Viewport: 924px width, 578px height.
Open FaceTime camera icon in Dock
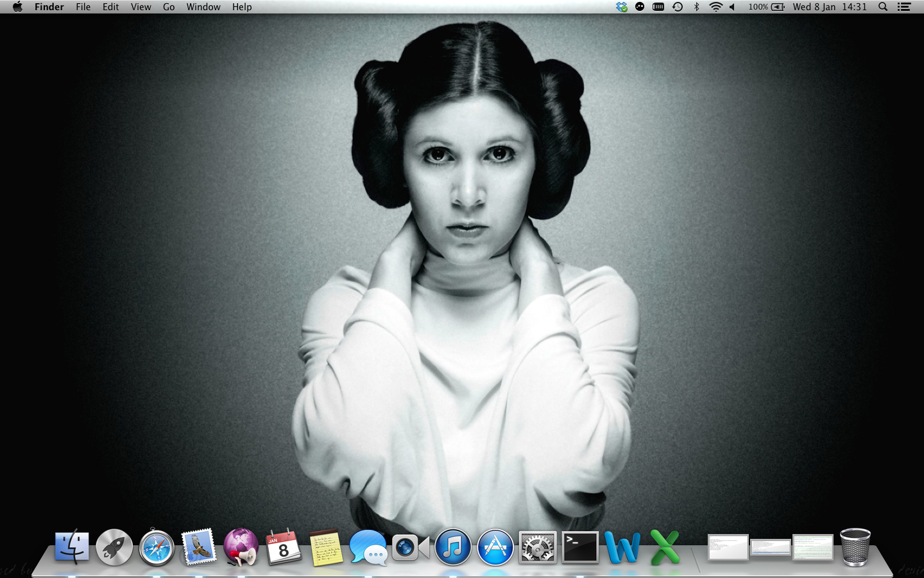tap(411, 548)
